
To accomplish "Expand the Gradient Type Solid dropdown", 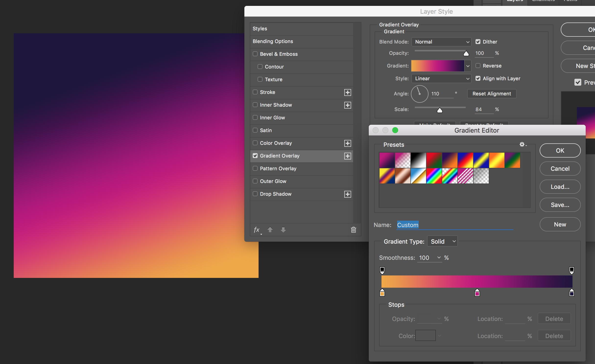I will click(x=442, y=241).
